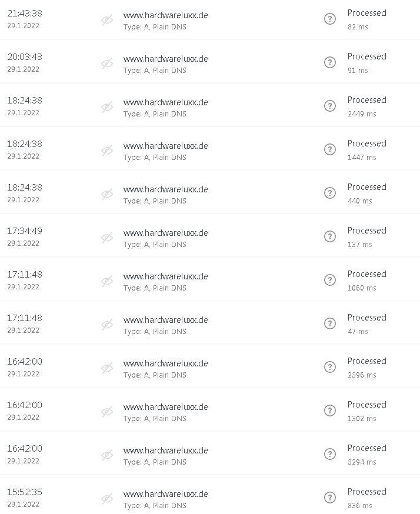Image resolution: width=420 pixels, height=514 pixels.
Task: Toggle the crossed-eye icon on the 17:34:49 row
Action: coord(107,238)
